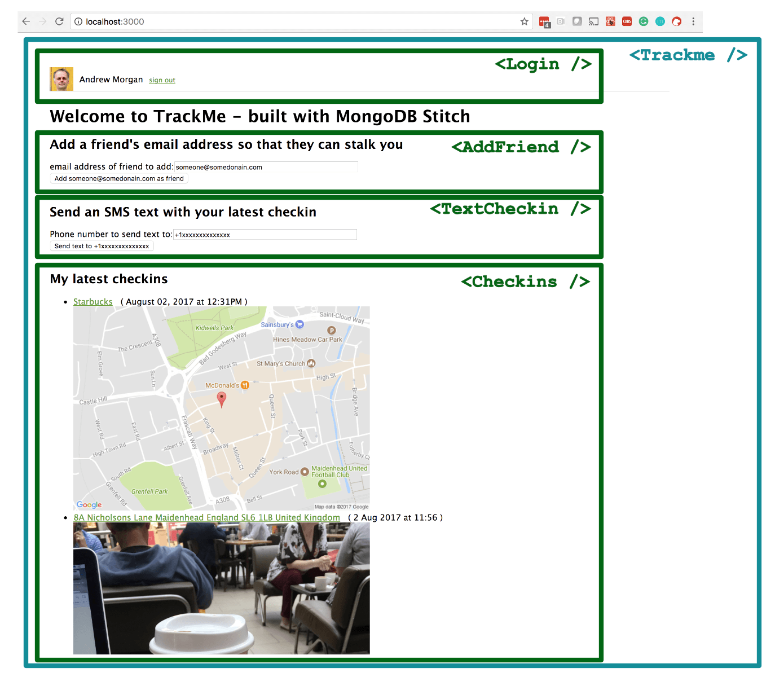Open the React Developer Tools extension
The width and height of the screenshot is (784, 677).
[610, 21]
